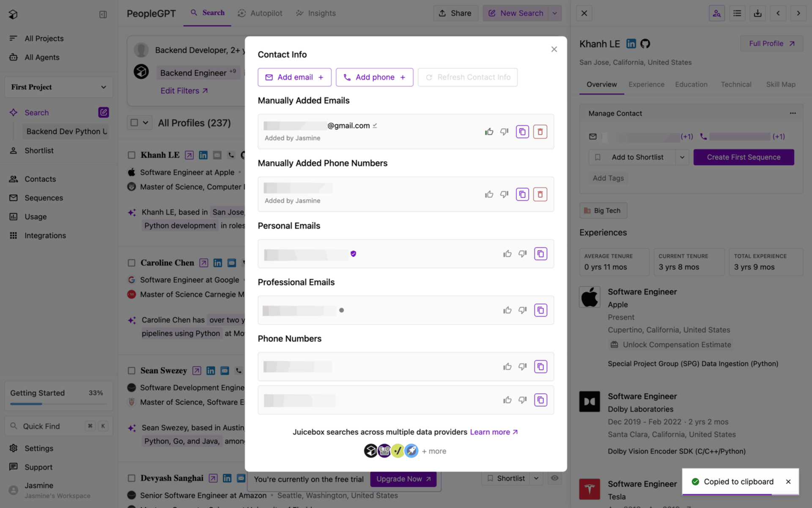Open the Technical tab in profile
Image resolution: width=812 pixels, height=508 pixels.
click(736, 84)
